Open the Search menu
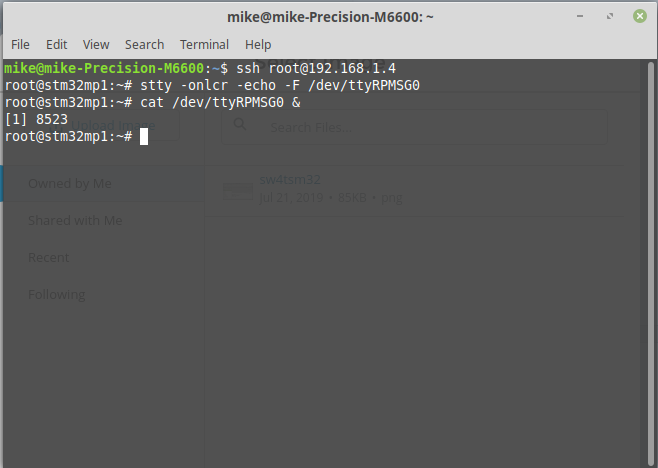Image resolution: width=658 pixels, height=468 pixels. (x=145, y=44)
